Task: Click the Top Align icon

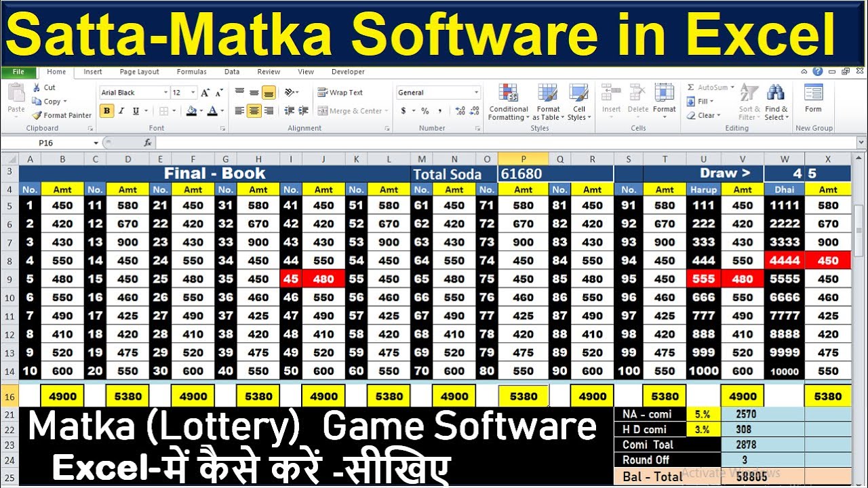Action: [239, 92]
